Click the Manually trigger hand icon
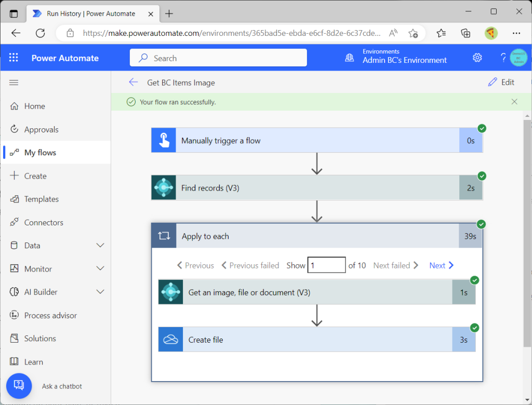Viewport: 532px width, 405px height. coord(164,140)
